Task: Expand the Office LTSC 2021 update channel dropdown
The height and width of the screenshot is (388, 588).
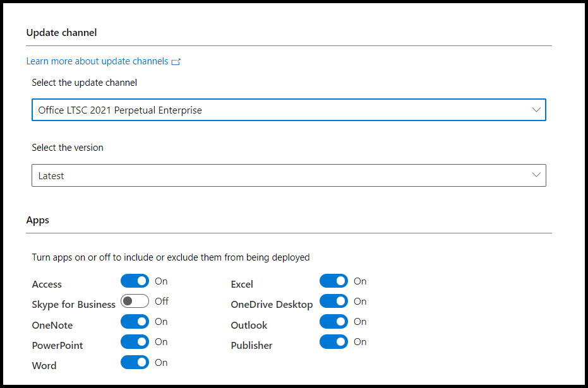Action: pyautogui.click(x=289, y=110)
